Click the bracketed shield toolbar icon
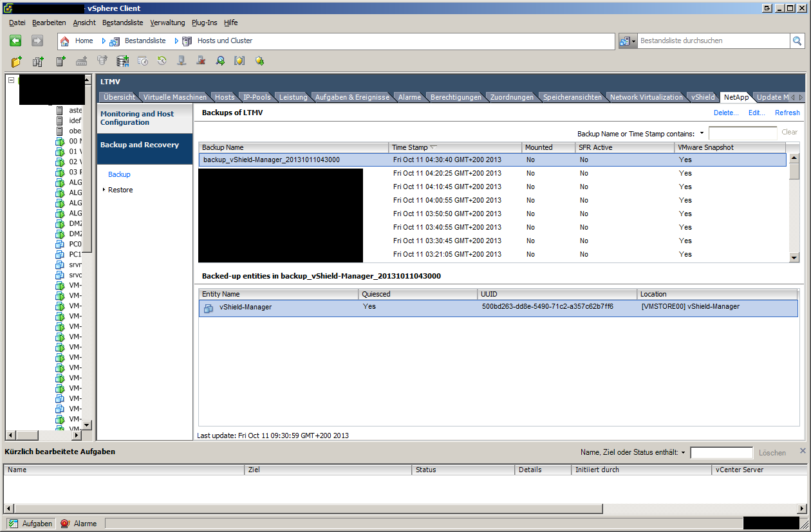 pyautogui.click(x=239, y=61)
